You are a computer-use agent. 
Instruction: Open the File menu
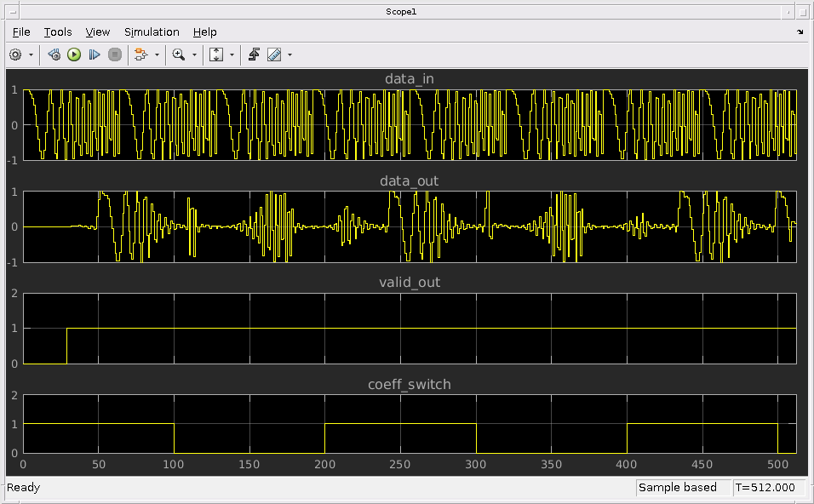pyautogui.click(x=21, y=31)
